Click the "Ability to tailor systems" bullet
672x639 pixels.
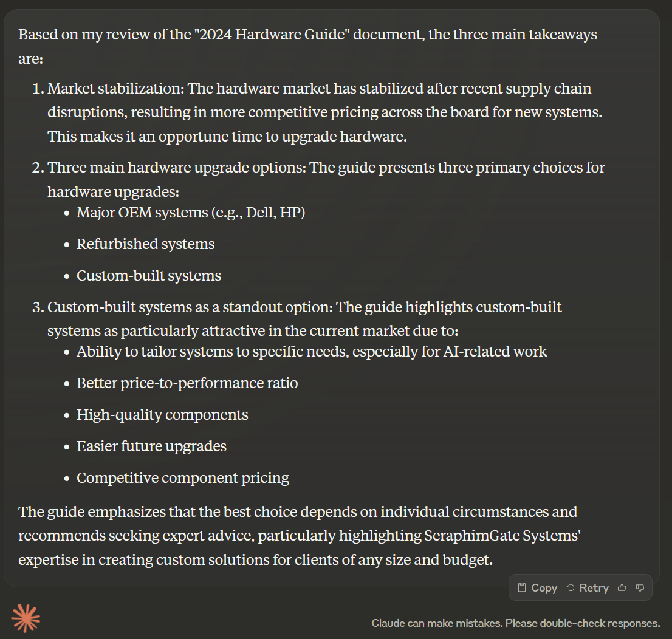pos(311,352)
